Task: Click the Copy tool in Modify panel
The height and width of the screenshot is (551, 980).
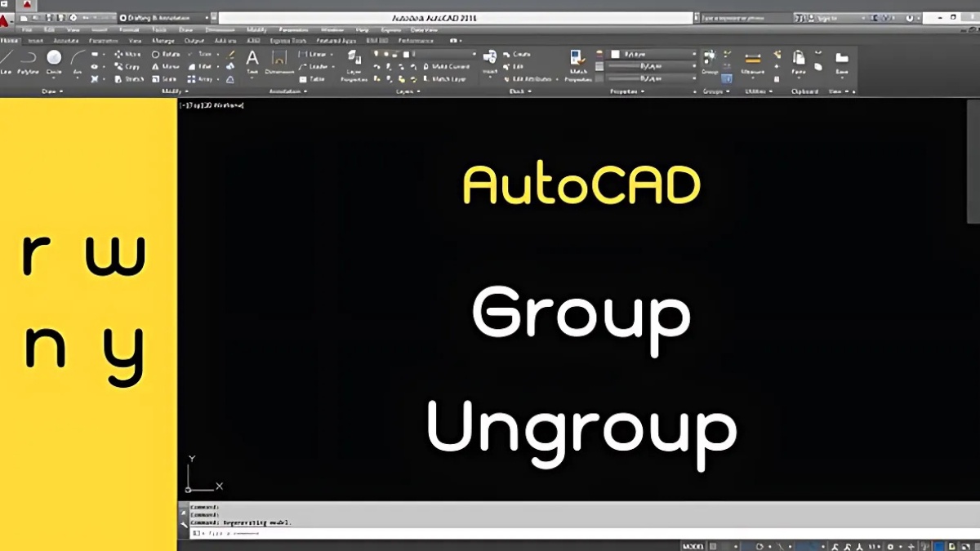Action: tap(127, 66)
